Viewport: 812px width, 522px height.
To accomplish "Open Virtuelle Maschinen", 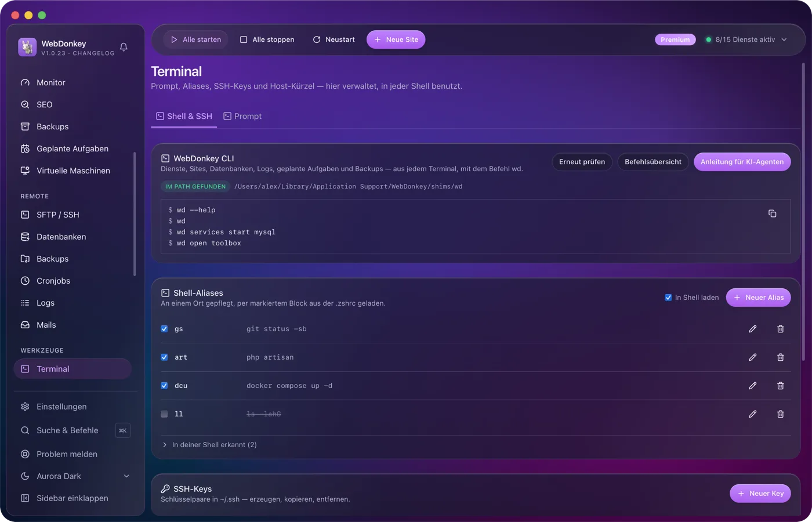I will click(x=72, y=171).
